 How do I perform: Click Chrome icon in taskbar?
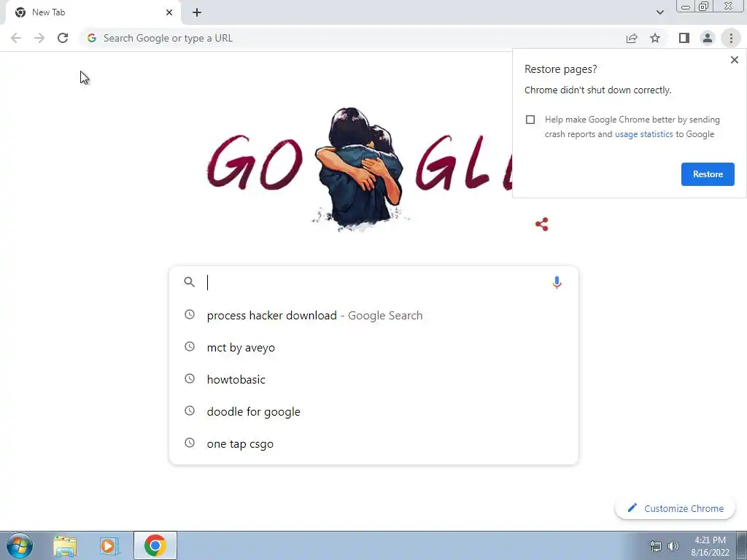tap(155, 545)
